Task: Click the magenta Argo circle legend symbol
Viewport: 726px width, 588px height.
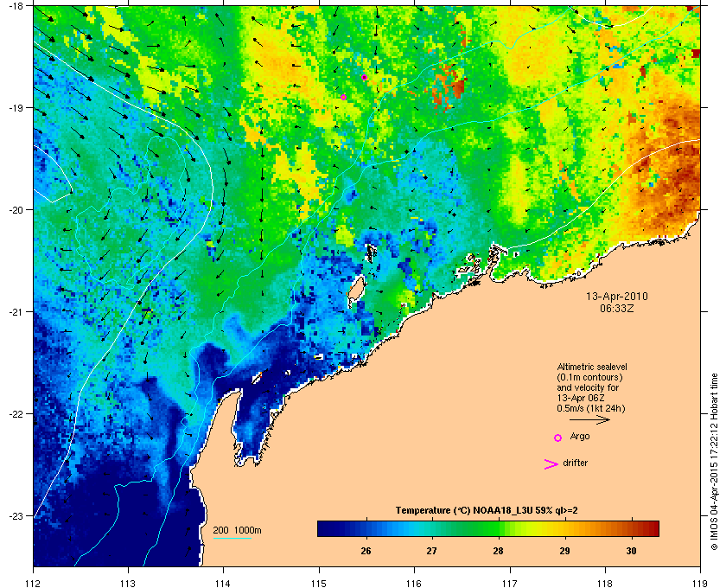Action: point(558,438)
